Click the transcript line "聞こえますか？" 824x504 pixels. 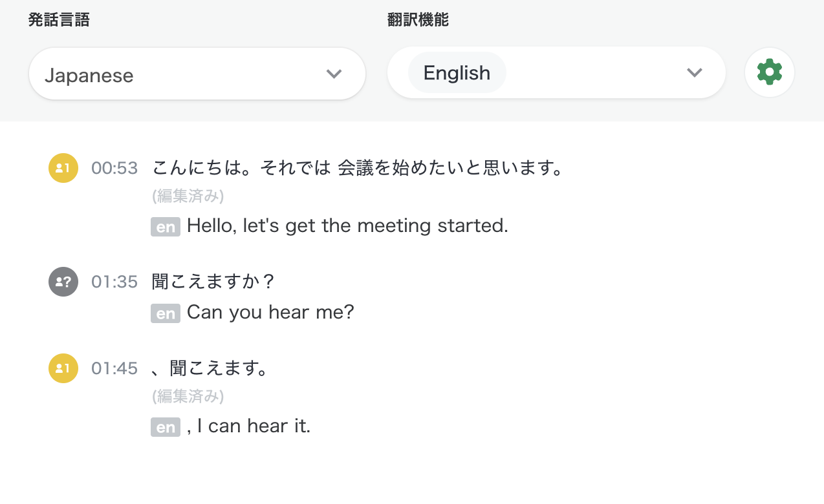click(215, 282)
